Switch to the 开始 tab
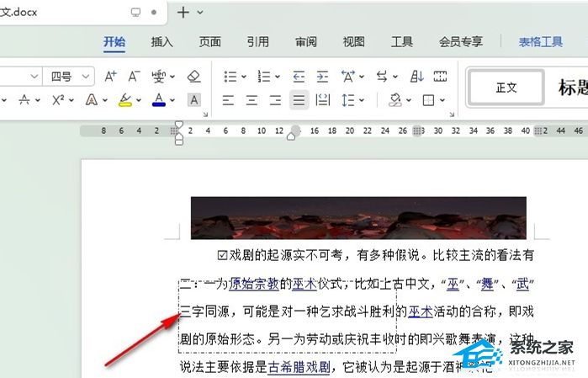Image resolution: width=588 pixels, height=378 pixels. point(114,41)
